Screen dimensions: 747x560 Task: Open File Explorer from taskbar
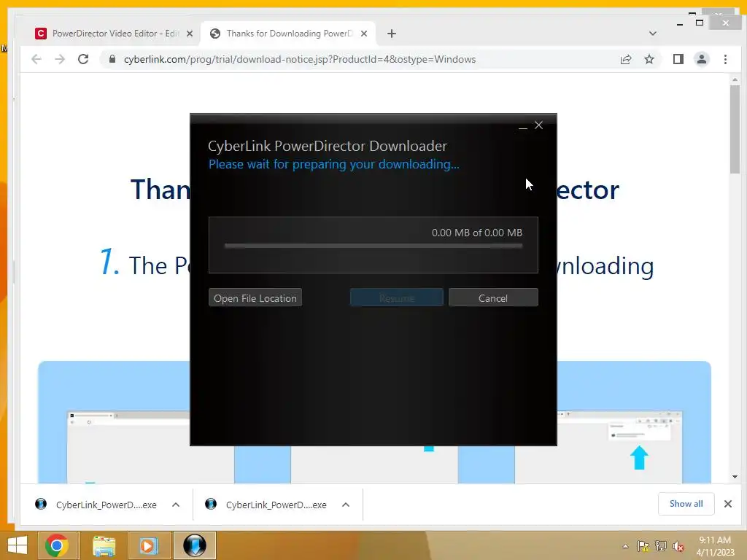coord(104,545)
